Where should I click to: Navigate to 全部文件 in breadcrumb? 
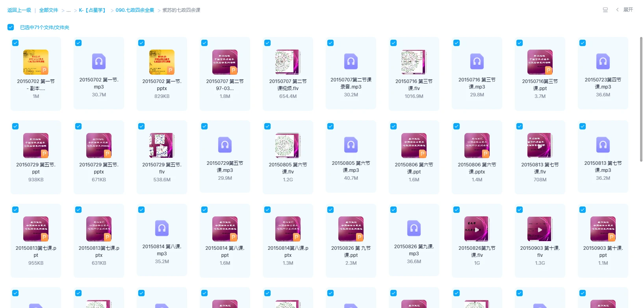(48, 10)
